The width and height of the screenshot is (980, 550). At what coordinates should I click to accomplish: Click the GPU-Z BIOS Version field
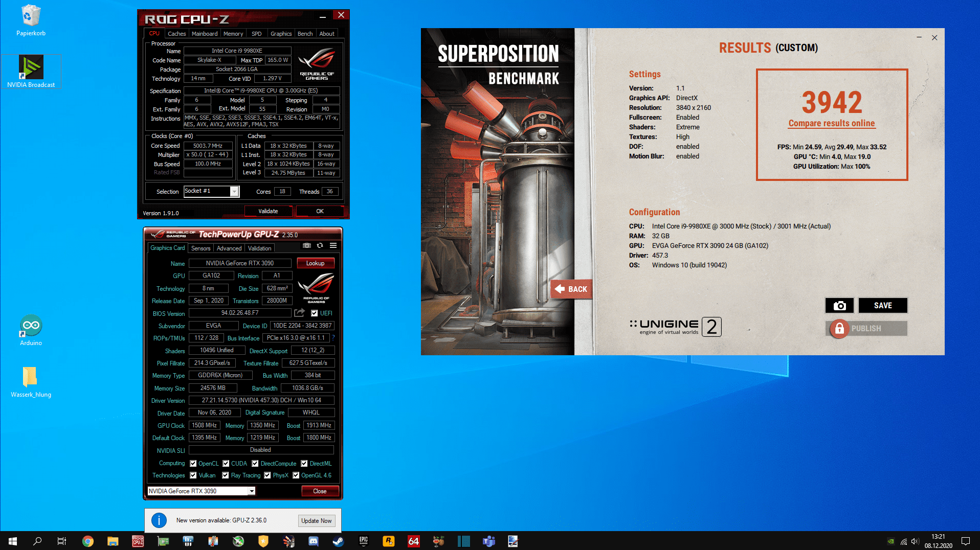click(240, 313)
